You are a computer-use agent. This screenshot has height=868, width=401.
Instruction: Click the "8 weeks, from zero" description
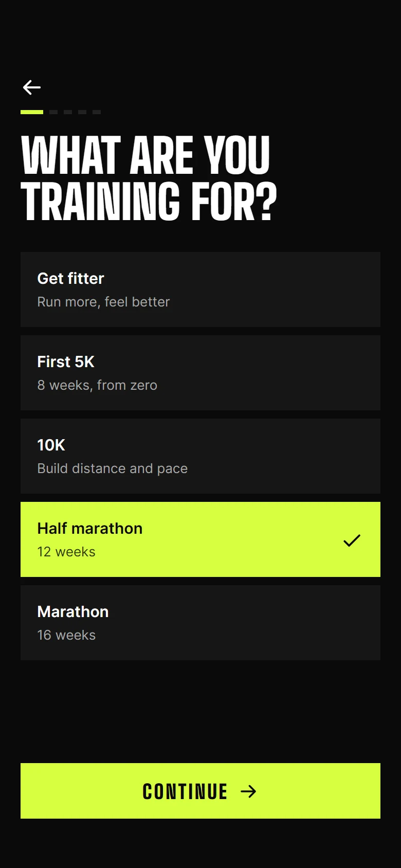tap(97, 385)
